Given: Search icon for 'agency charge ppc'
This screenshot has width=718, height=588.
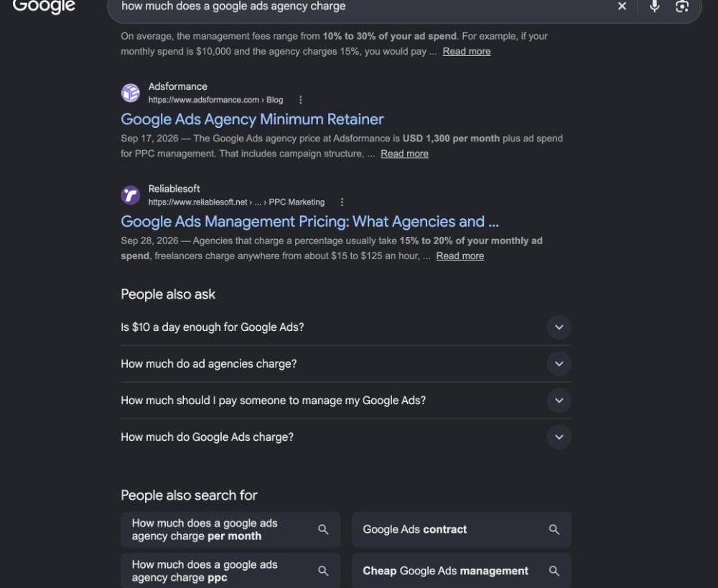Looking at the screenshot, I should 323,571.
